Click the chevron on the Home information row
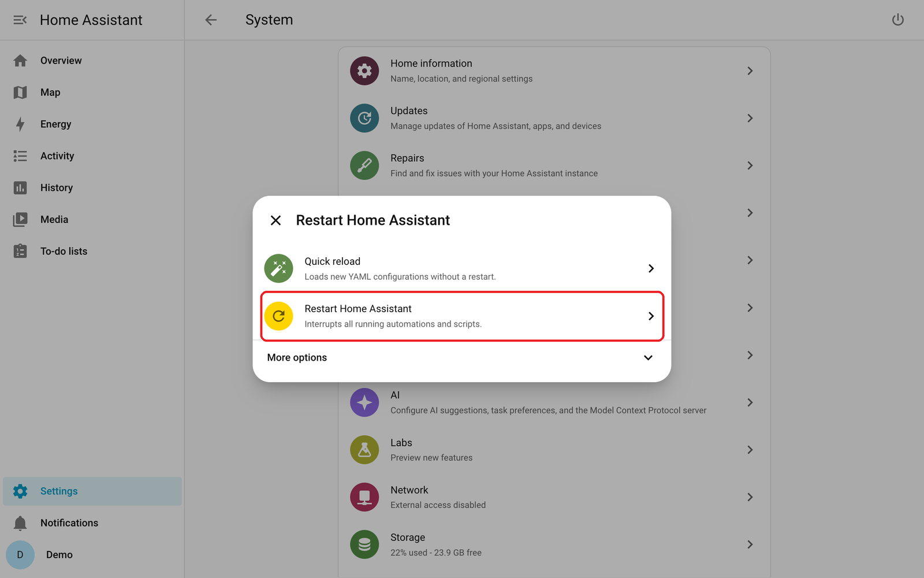The height and width of the screenshot is (578, 924). 750,71
